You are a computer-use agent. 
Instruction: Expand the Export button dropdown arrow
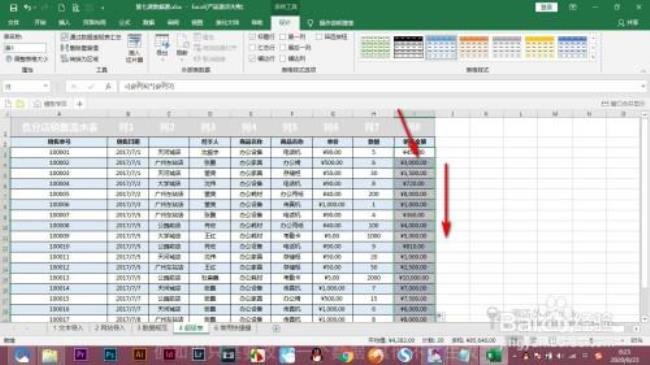tap(162, 59)
